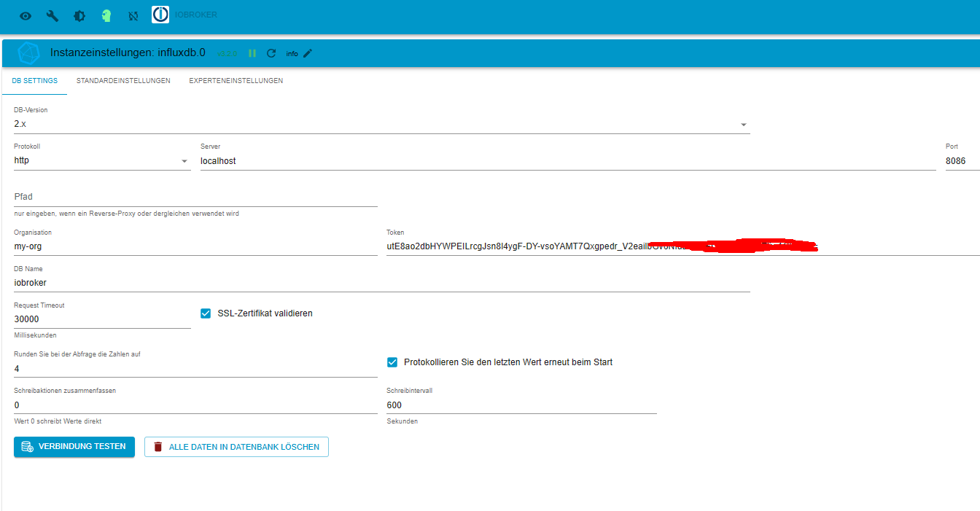The height and width of the screenshot is (511, 980).
Task: Open the Protokoll http dropdown
Action: tap(102, 161)
